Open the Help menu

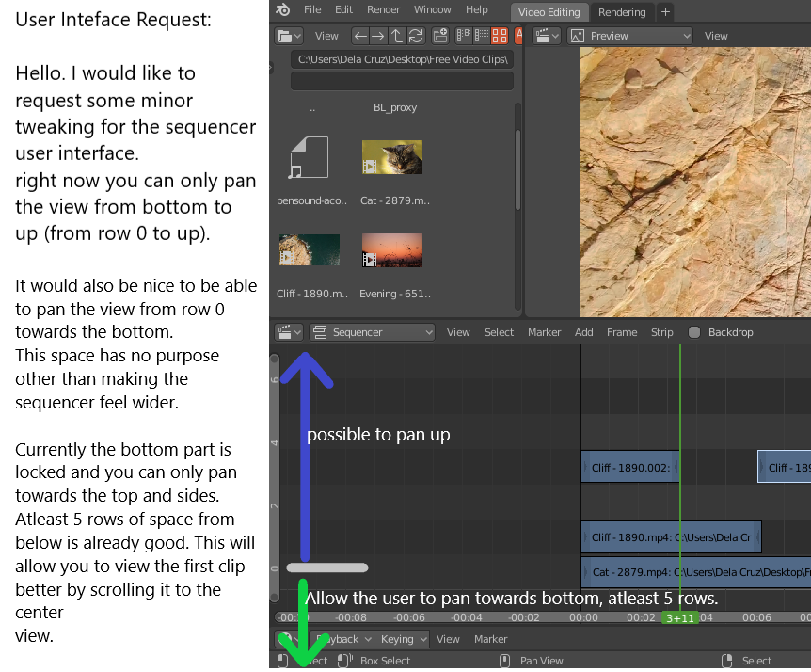(476, 9)
